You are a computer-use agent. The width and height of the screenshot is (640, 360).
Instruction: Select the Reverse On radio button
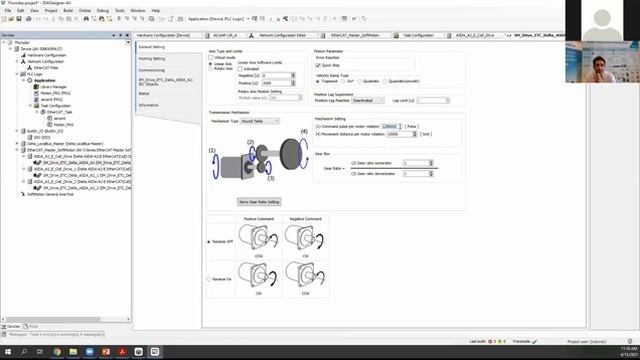[209, 279]
